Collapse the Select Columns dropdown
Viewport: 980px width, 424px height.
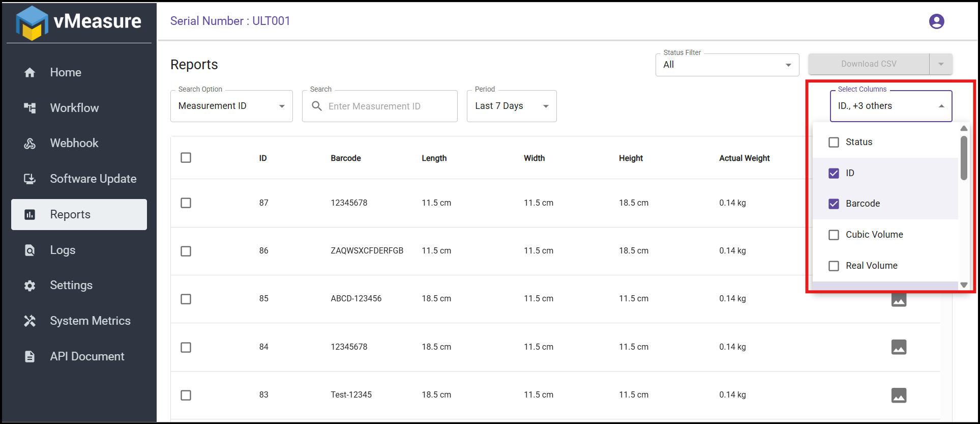[891, 106]
